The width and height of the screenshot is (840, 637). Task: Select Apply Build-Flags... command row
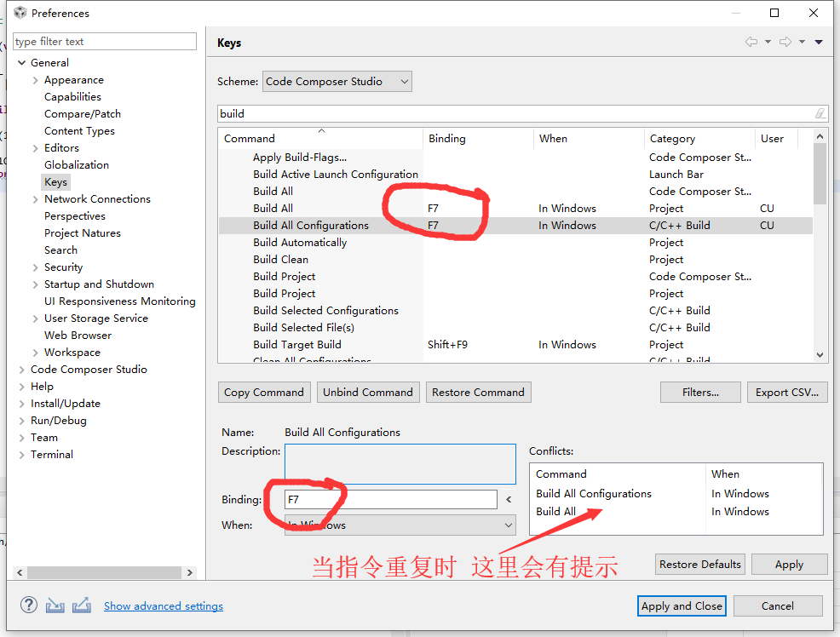click(x=515, y=158)
